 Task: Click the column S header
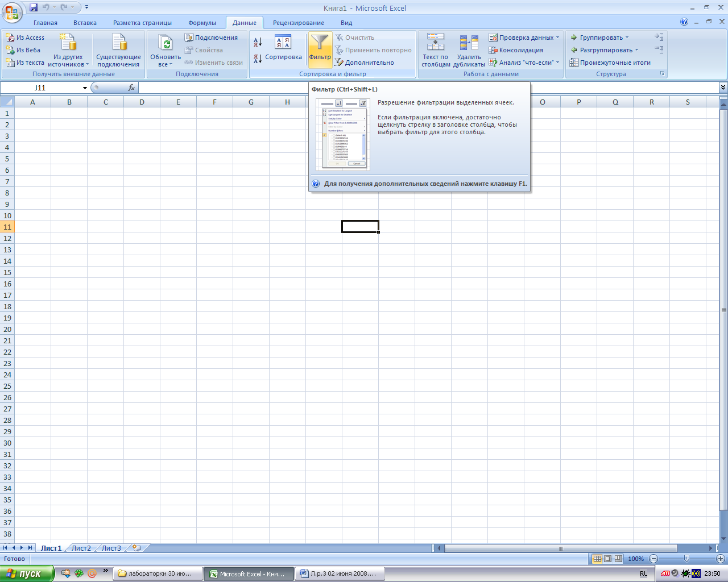688,102
